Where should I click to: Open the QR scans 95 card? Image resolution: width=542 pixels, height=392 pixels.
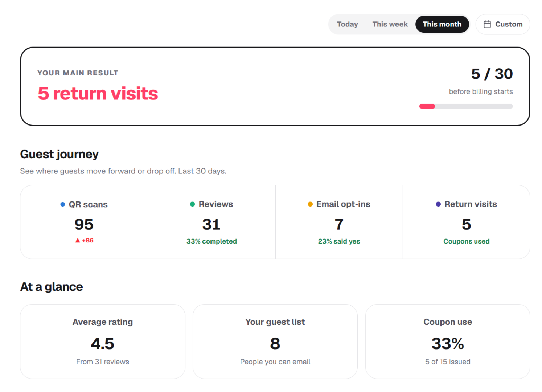(84, 222)
